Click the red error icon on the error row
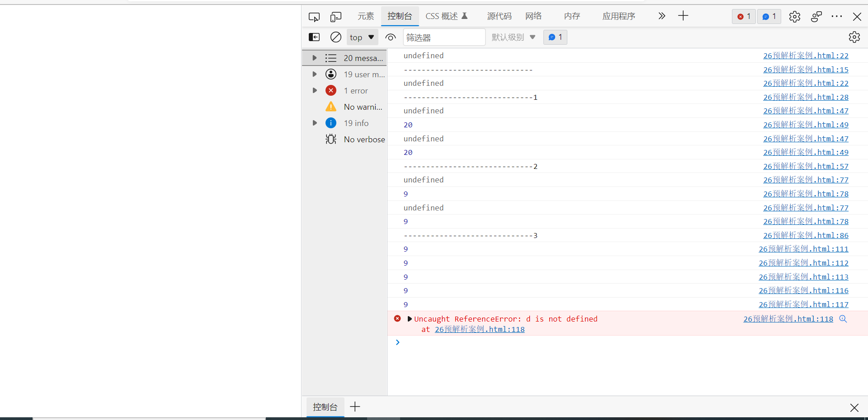The image size is (868, 420). [397, 318]
